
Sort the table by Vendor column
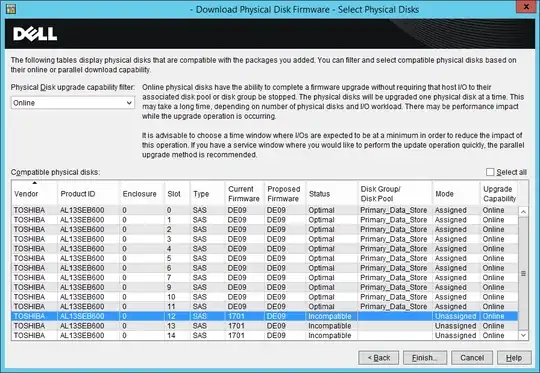click(x=34, y=194)
